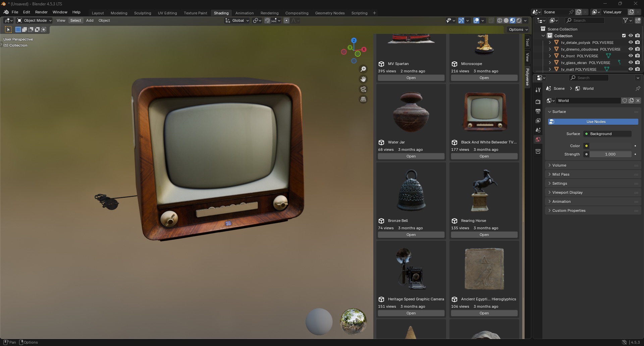Toggle the camera view icon
This screenshot has width=644, height=346.
click(363, 89)
